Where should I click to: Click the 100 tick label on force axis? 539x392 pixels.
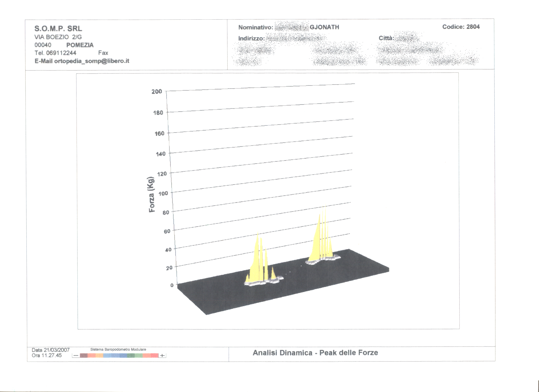[x=163, y=193]
